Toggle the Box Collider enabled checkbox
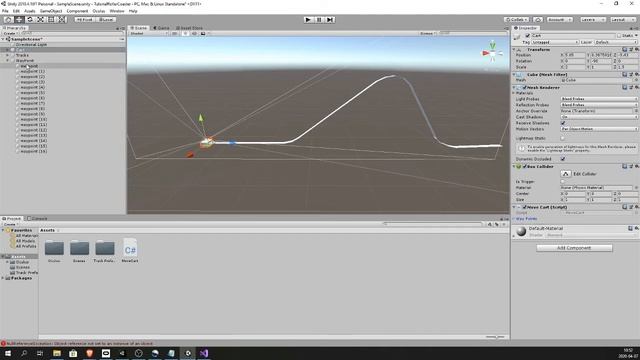The image size is (640, 360). pos(524,166)
